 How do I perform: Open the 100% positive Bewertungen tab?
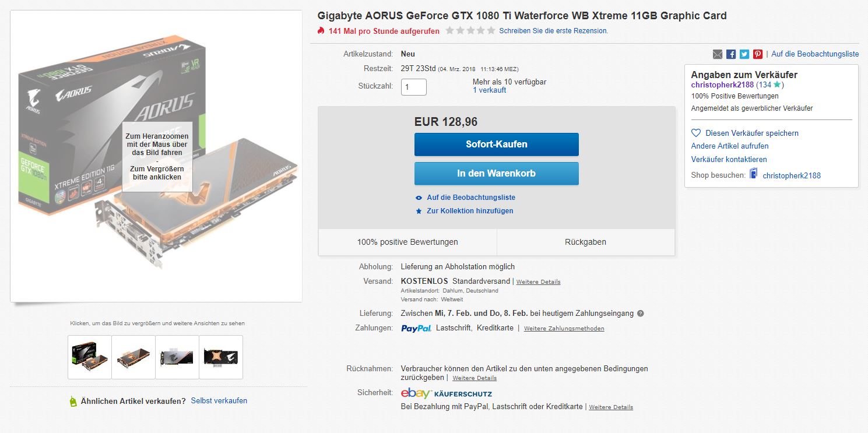pyautogui.click(x=407, y=242)
